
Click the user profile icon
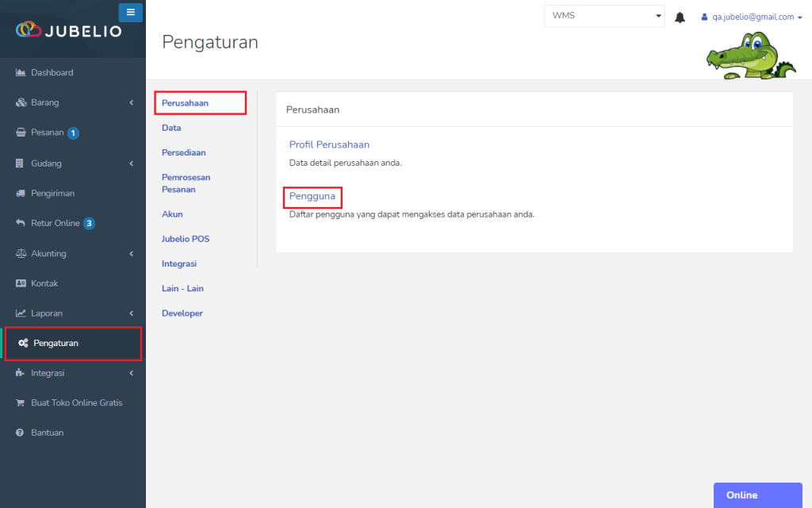704,17
